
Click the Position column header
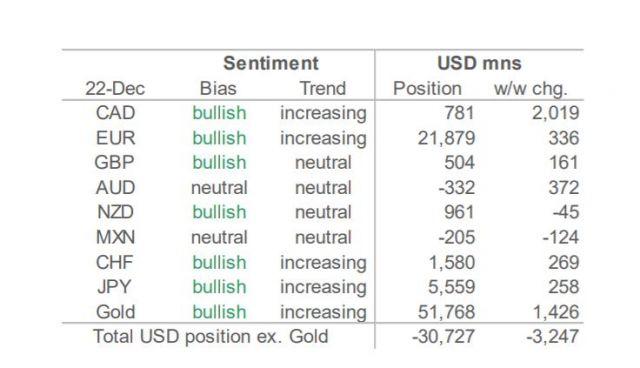(427, 89)
